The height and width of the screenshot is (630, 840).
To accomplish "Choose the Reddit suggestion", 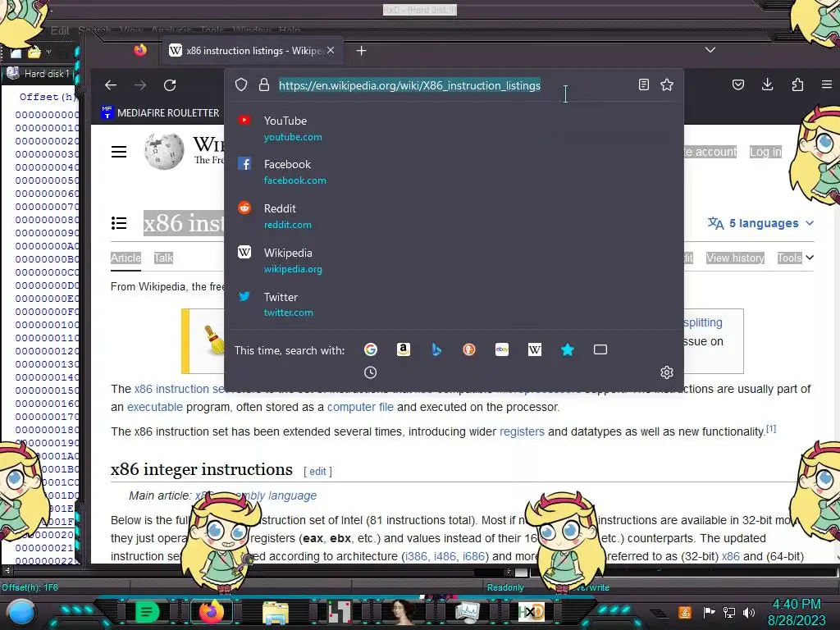I will (x=453, y=216).
